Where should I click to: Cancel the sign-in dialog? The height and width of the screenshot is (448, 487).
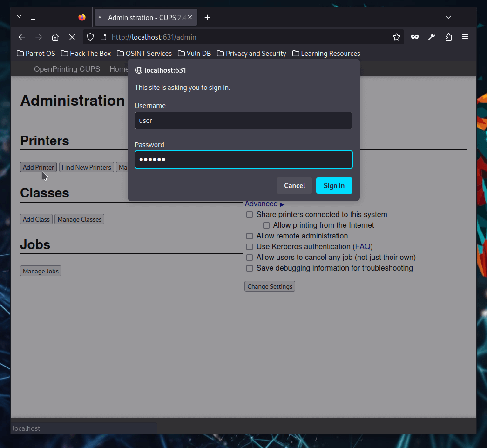[294, 185]
